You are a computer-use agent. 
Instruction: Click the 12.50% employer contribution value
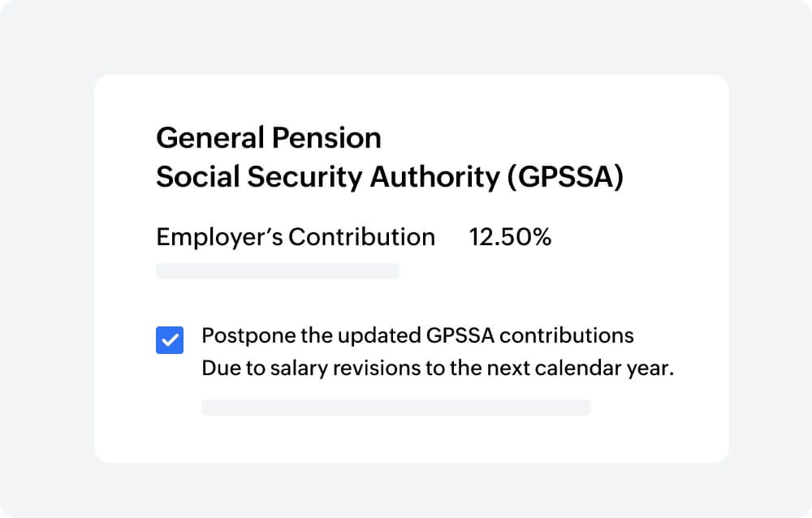click(510, 237)
